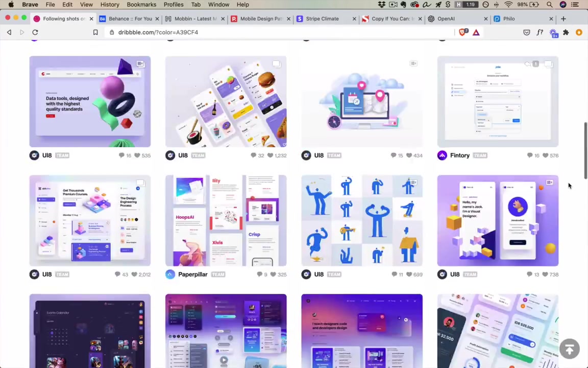Open the blue figures illustration shot
Screen dimensions: 588x368
[x=362, y=220]
